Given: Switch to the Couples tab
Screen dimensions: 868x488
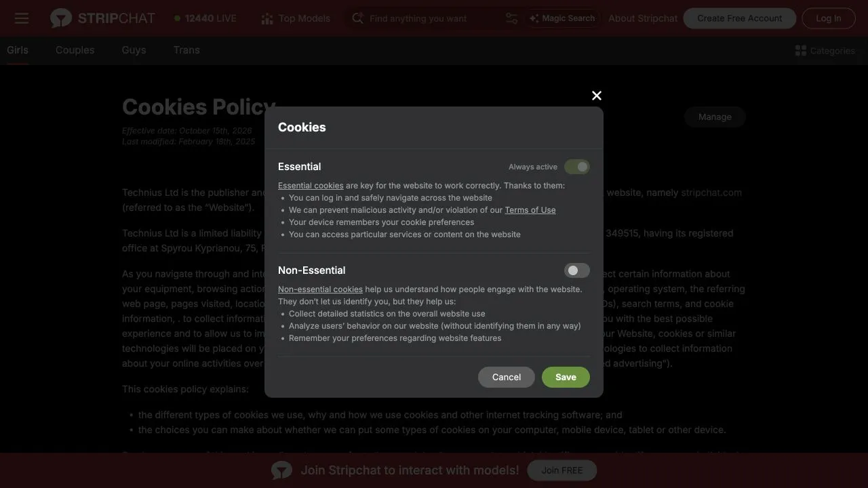Looking at the screenshot, I should [x=75, y=50].
